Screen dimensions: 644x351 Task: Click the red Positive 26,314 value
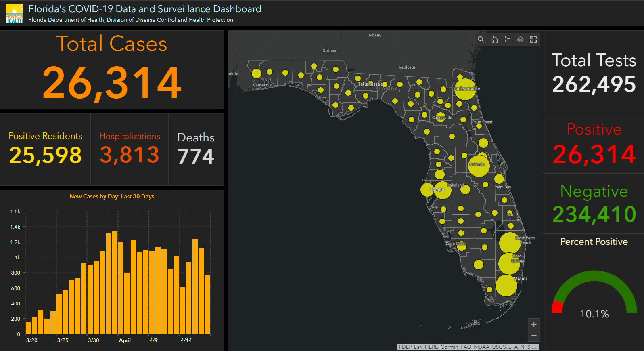(594, 154)
